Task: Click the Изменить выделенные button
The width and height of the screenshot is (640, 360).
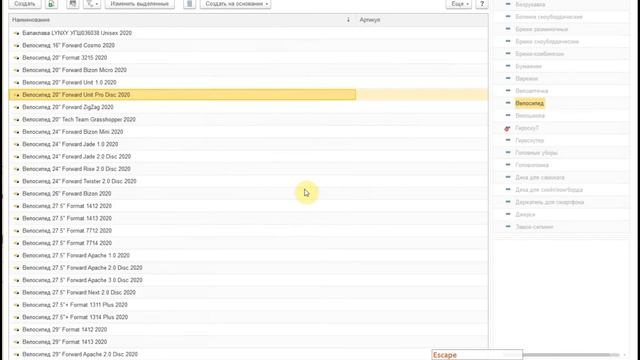Action: 140,4
